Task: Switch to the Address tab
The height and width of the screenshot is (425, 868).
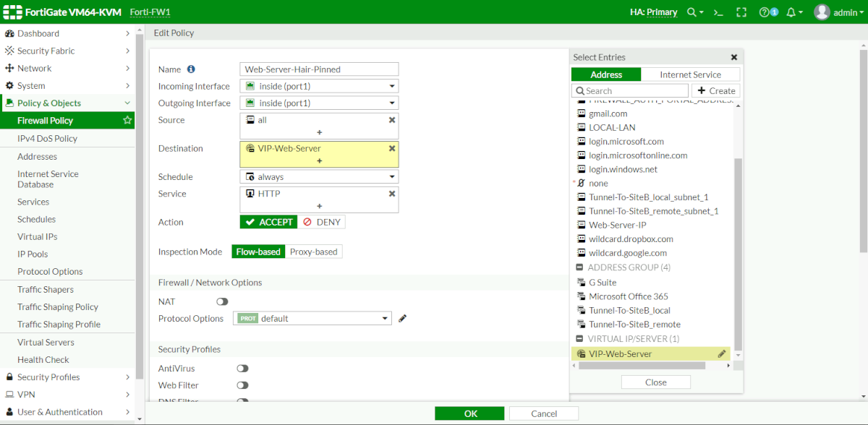Action: point(606,74)
